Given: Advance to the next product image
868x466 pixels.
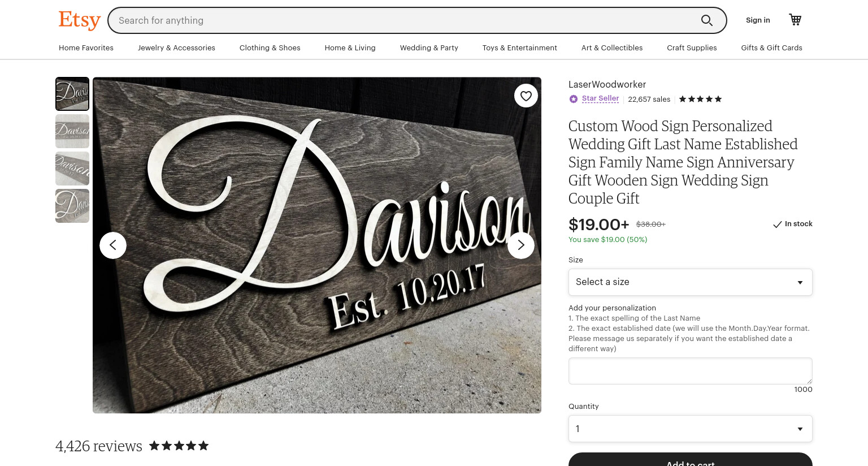Looking at the screenshot, I should coord(521,245).
